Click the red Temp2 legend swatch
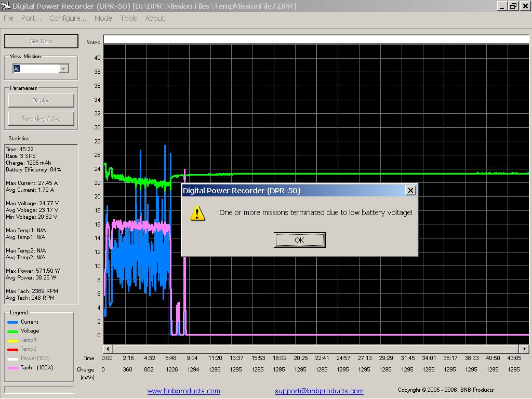The image size is (532, 399). (12, 350)
